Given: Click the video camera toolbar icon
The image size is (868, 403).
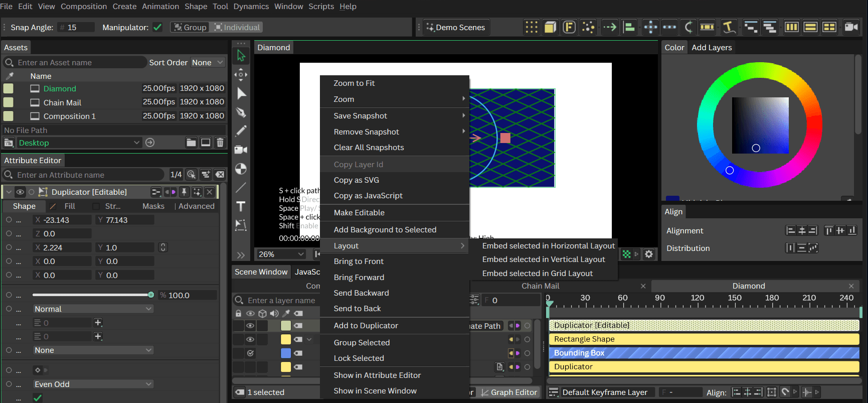Looking at the screenshot, I should point(851,27).
